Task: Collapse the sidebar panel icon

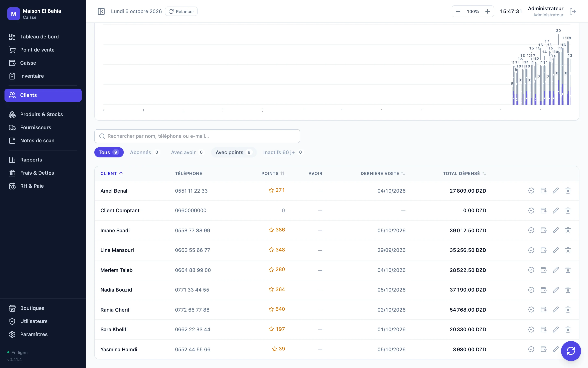Action: (101, 11)
